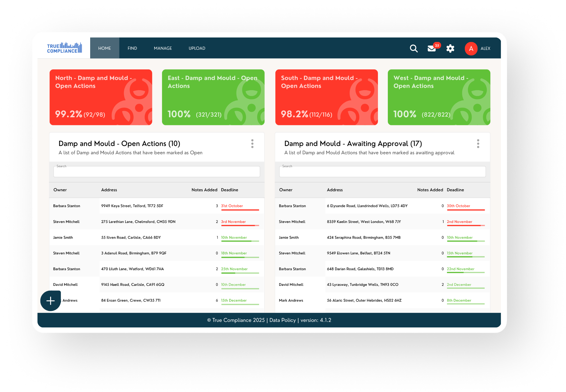Sort Awaiting Approval by Deadline column header

(455, 190)
